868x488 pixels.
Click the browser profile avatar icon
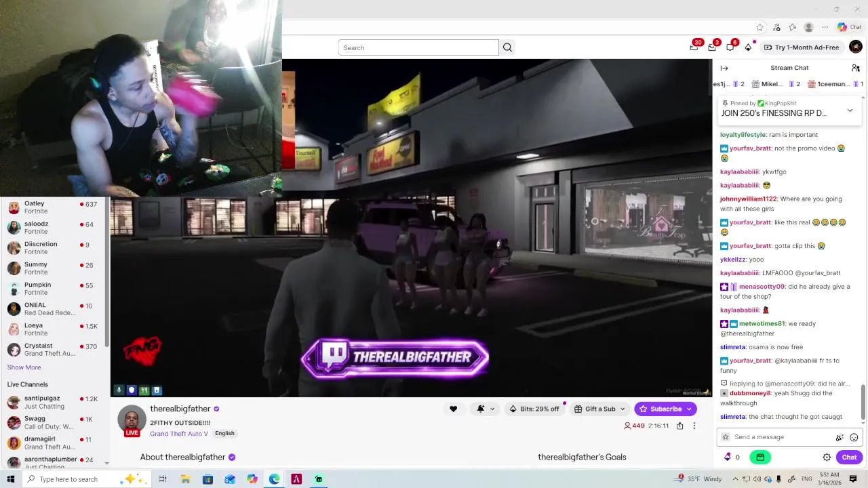pos(808,27)
